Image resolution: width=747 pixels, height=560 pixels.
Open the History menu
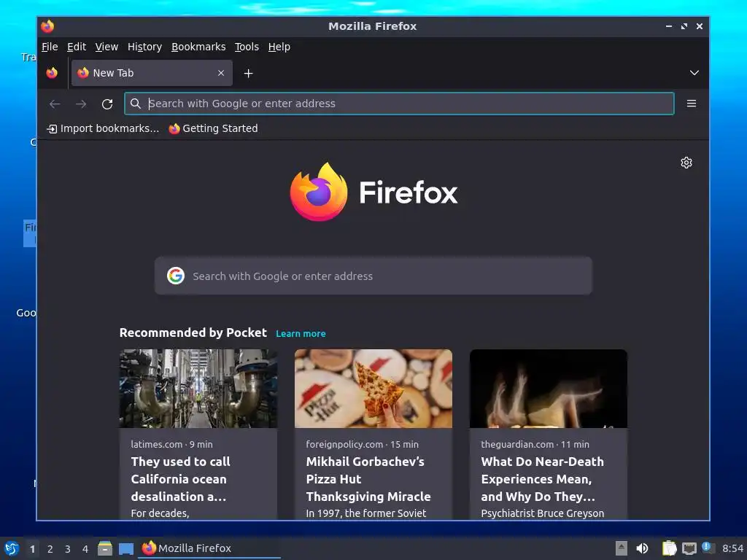(144, 47)
